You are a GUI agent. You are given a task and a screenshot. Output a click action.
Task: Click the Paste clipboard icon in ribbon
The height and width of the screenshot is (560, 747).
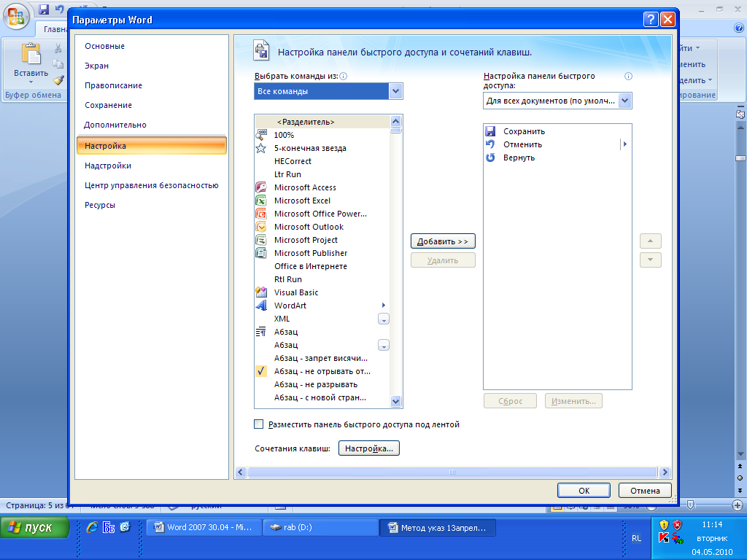31,53
